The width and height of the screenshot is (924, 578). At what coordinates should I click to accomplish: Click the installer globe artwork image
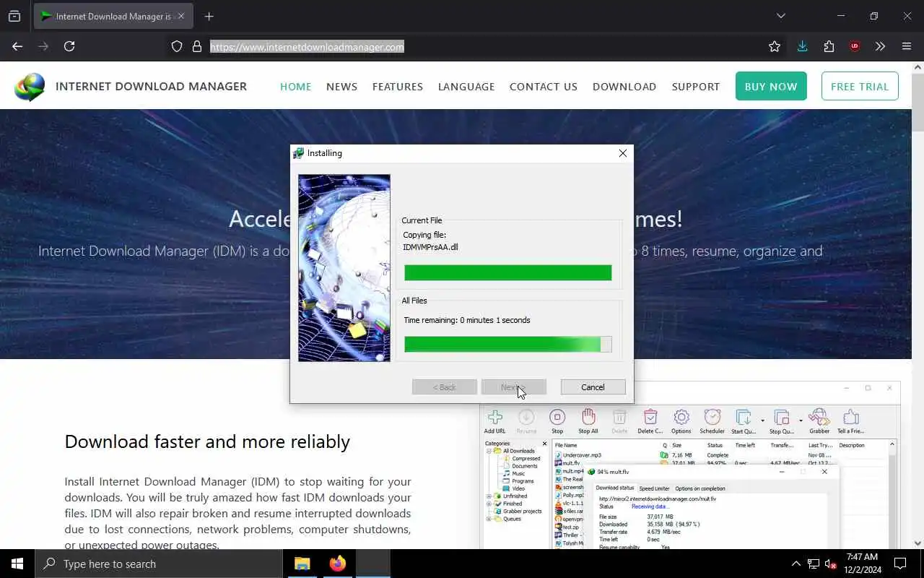[x=344, y=268]
